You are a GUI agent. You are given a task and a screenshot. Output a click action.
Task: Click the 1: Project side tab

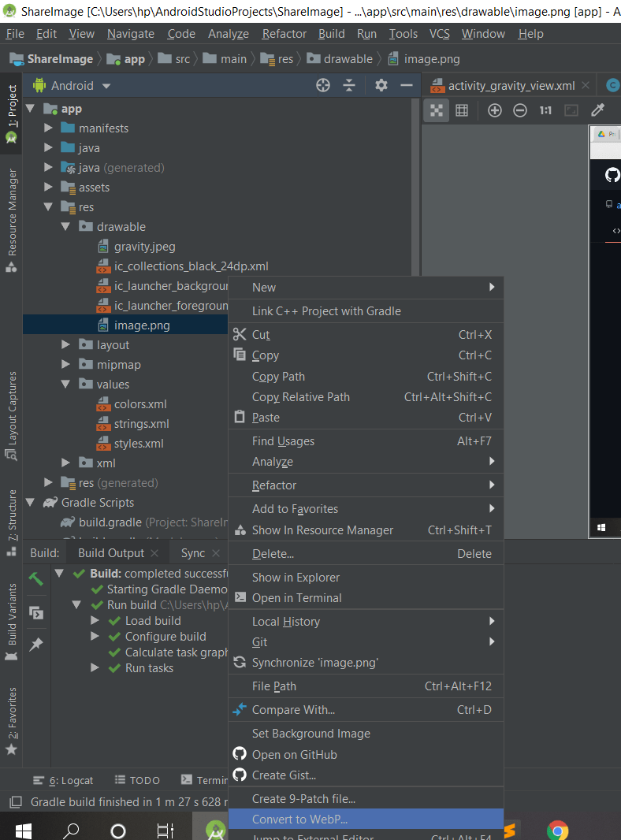[11, 113]
